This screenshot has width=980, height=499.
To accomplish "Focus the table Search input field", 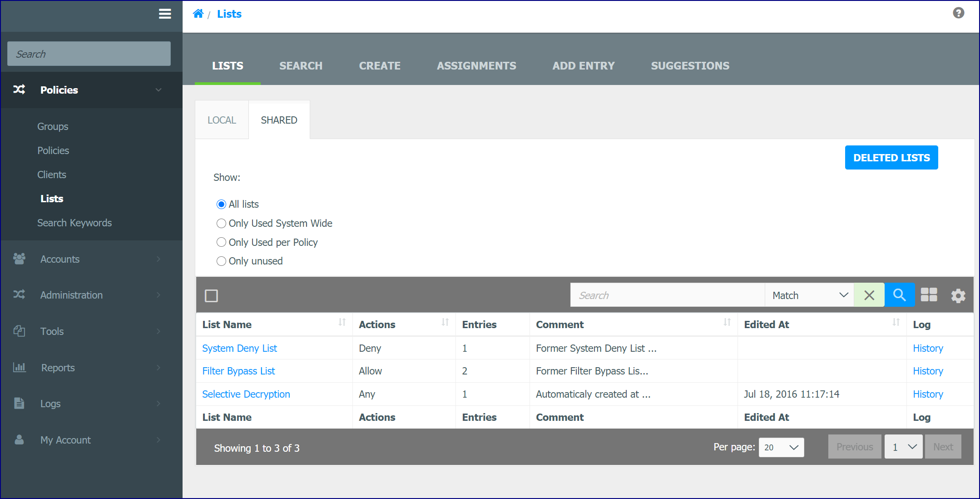I will [x=668, y=295].
